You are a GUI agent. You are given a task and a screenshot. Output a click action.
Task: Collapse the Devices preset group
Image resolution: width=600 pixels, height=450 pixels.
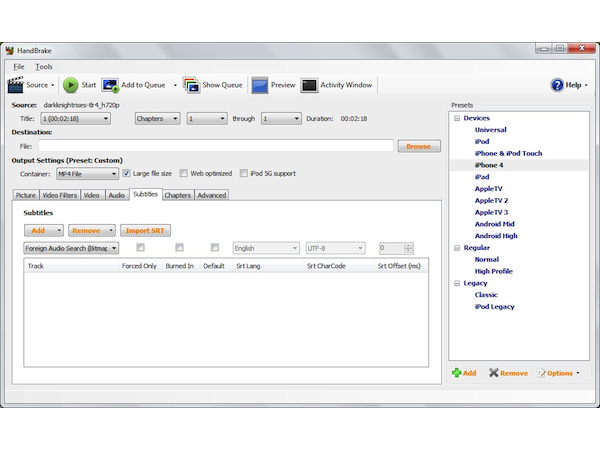pos(457,118)
